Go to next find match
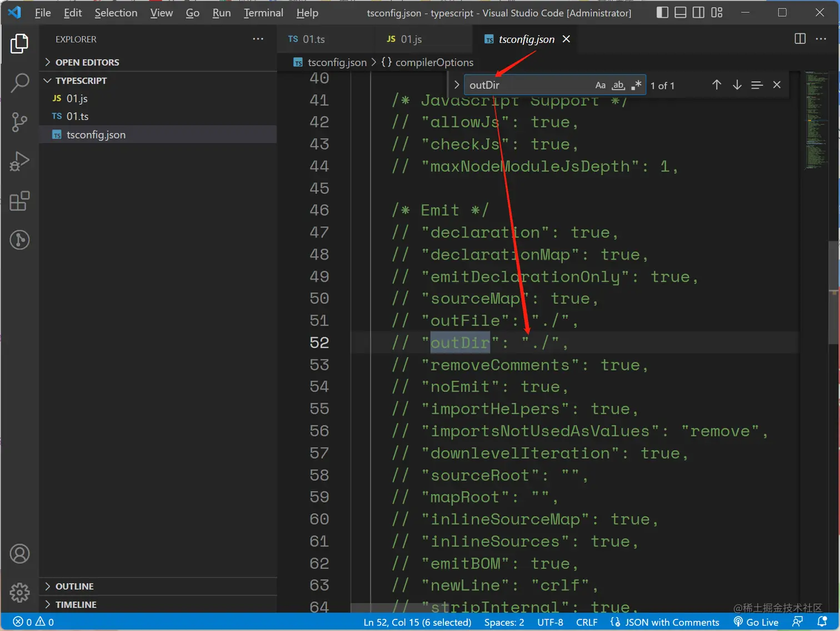The image size is (840, 631). 737,85
